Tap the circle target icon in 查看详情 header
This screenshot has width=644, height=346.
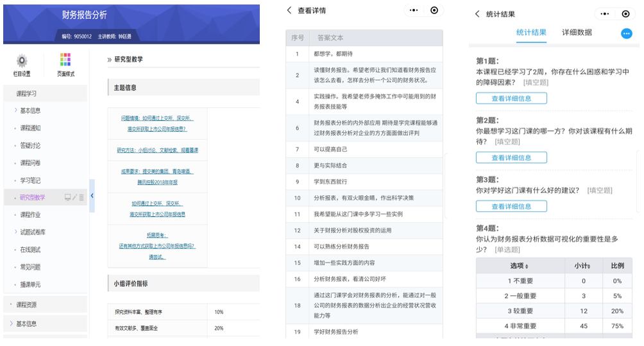coord(434,10)
